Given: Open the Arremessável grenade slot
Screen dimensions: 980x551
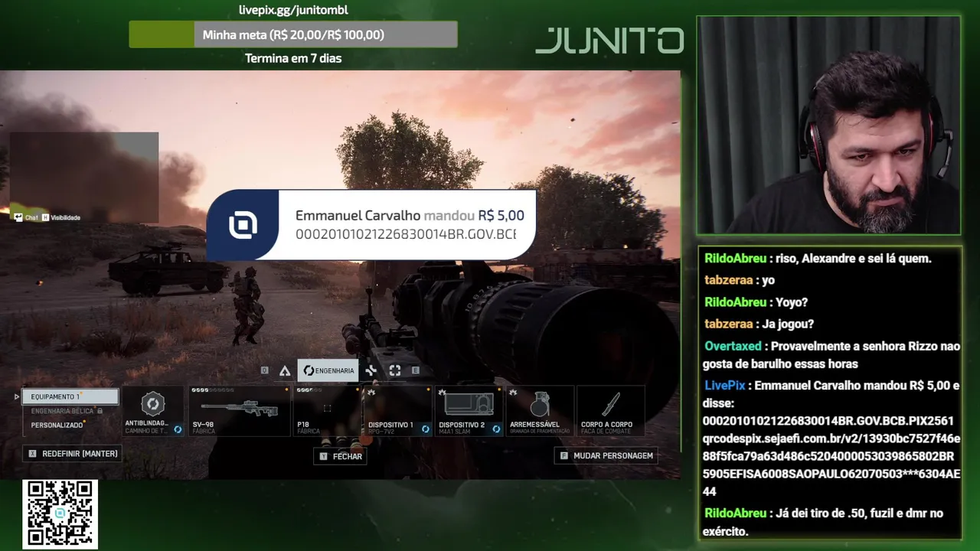Looking at the screenshot, I should click(x=540, y=411).
